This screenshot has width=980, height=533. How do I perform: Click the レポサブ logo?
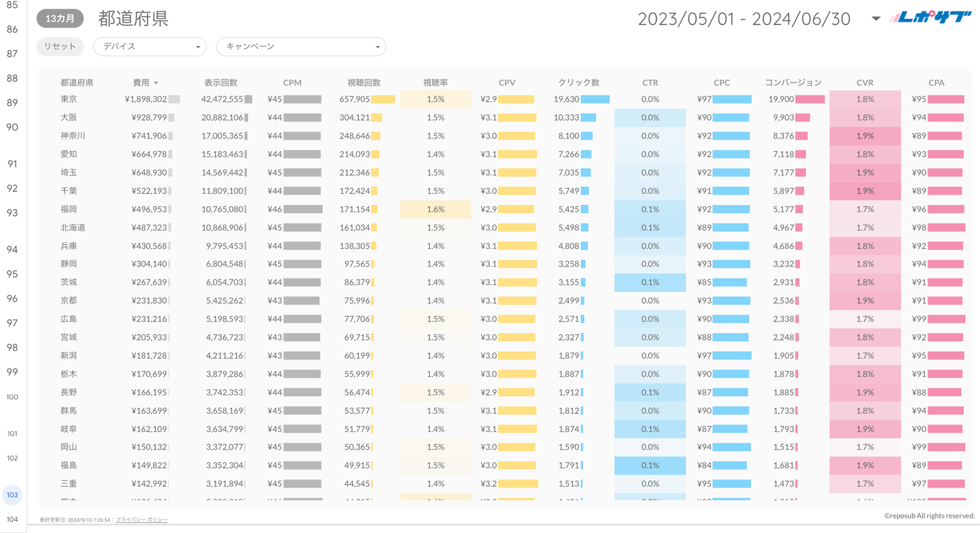[x=930, y=18]
